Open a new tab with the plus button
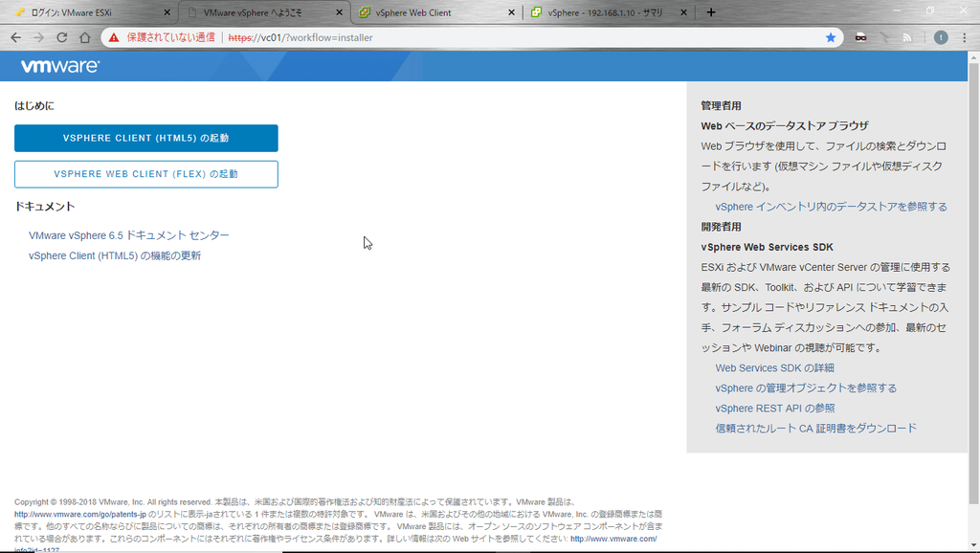 pos(709,12)
